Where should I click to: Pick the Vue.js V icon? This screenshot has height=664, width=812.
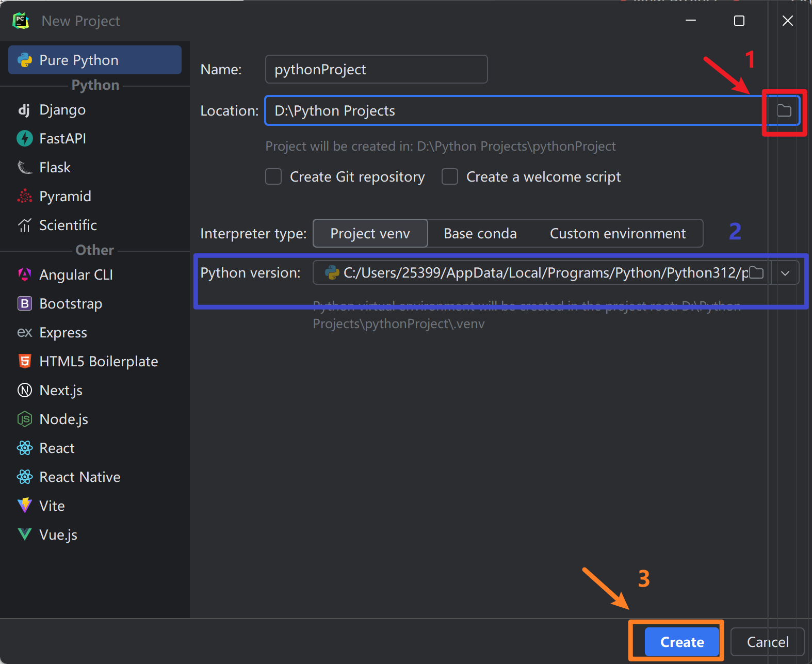click(24, 535)
